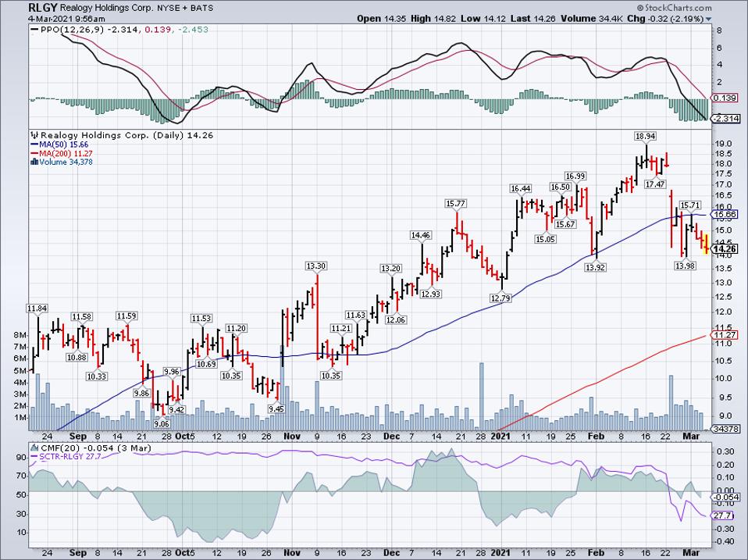Open the dropdown arrow beside Chg value
Image resolution: width=748 pixels, height=560 pixels.
[x=708, y=19]
